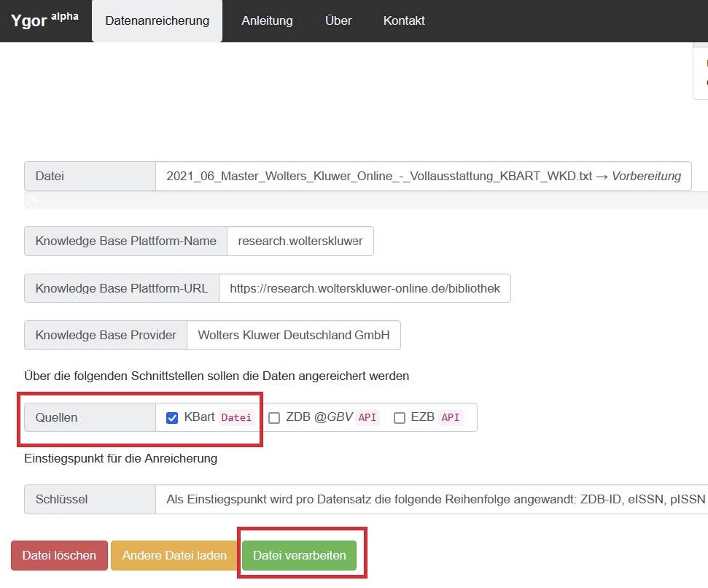Tick the EZB source checkbox
This screenshot has height=588, width=708.
400,418
